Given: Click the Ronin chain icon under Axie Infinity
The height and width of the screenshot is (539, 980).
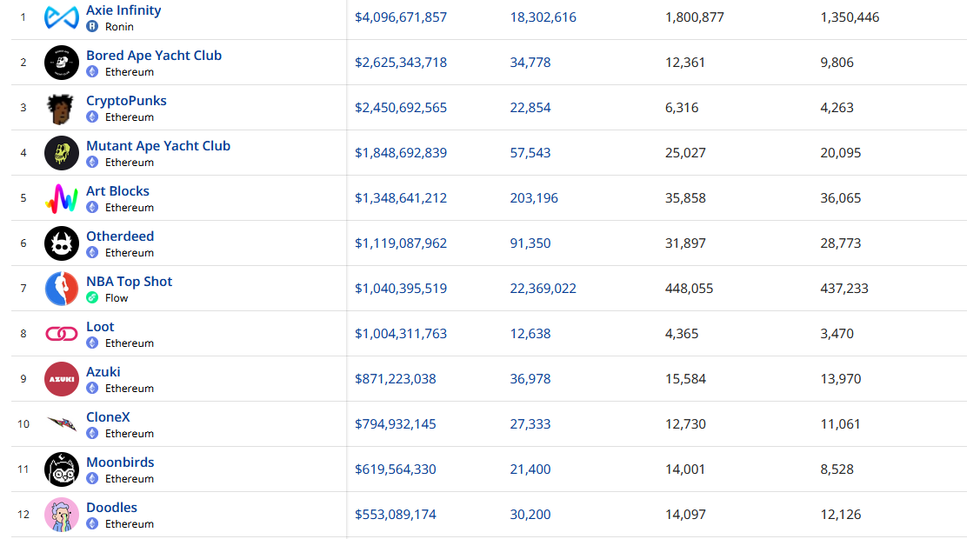Looking at the screenshot, I should tap(92, 26).
